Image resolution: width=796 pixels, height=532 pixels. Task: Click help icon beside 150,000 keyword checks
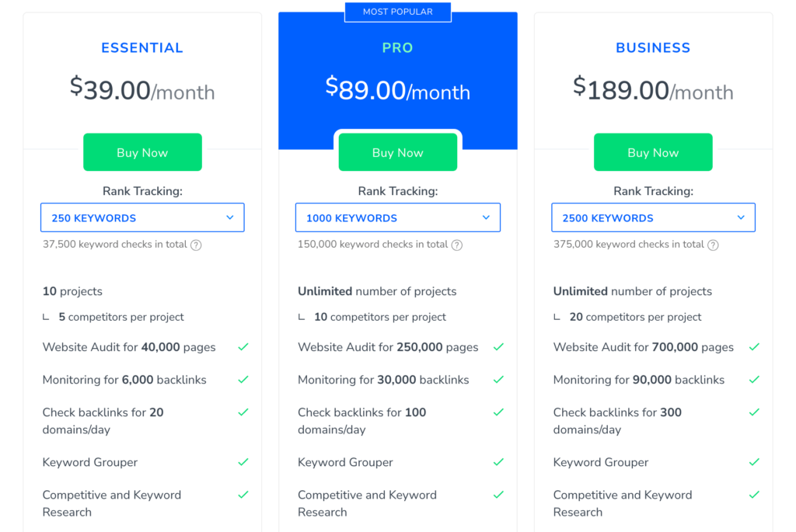[x=457, y=245]
